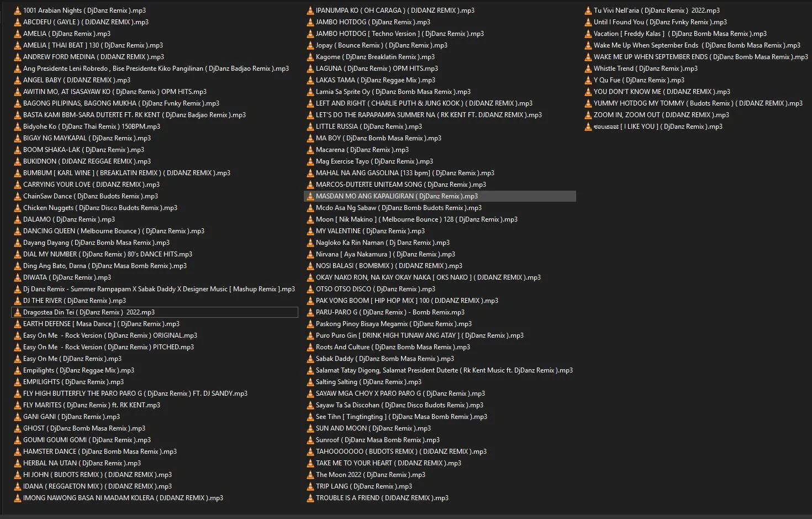The width and height of the screenshot is (812, 519).
Task: Select the [ I LIKE YOU ] file name
Action: (658, 127)
